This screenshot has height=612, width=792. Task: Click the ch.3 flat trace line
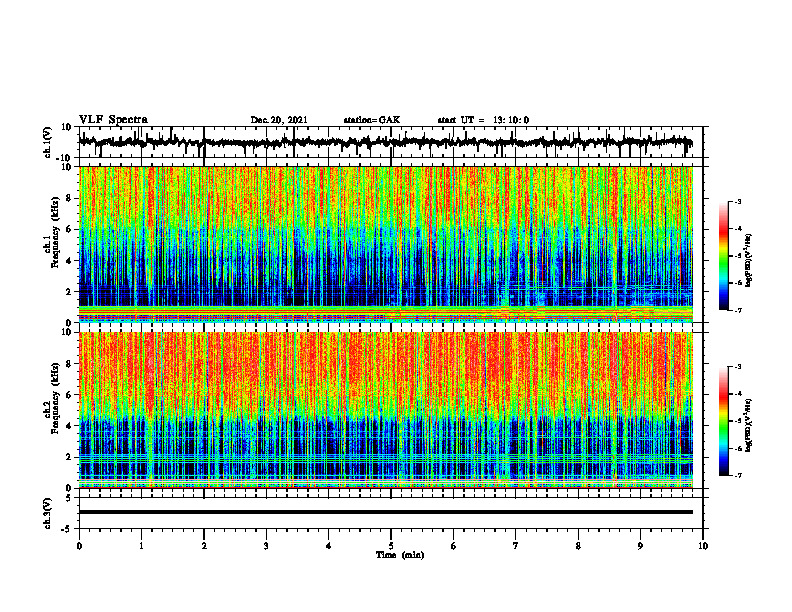[x=385, y=512]
